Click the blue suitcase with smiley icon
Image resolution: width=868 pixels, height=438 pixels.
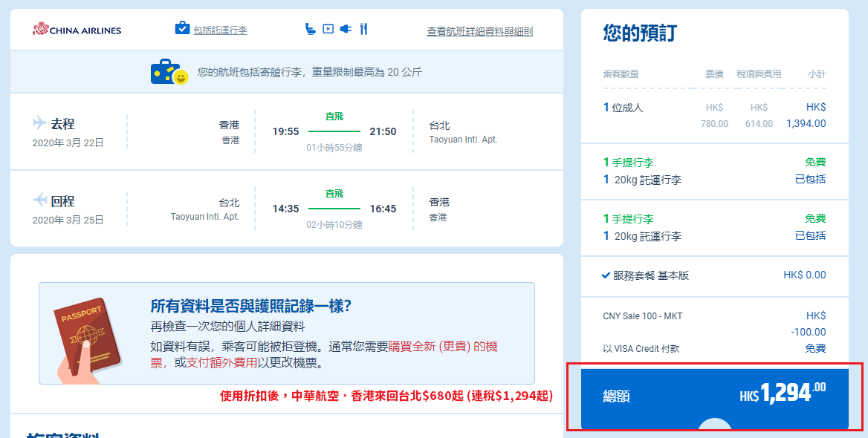169,72
